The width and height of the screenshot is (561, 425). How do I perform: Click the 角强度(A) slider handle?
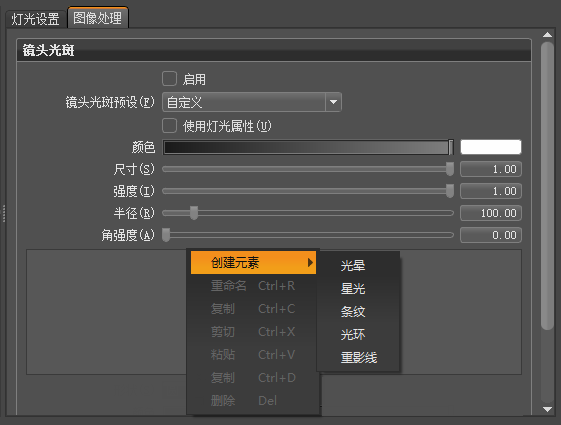coord(166,235)
